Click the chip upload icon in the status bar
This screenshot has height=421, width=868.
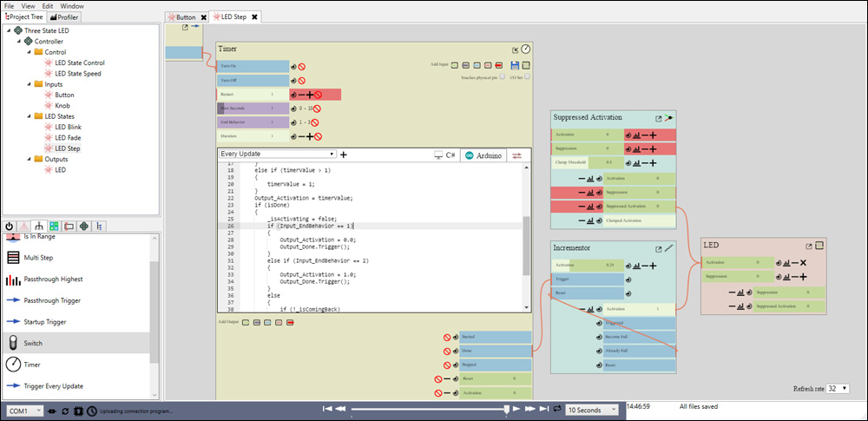click(x=78, y=410)
